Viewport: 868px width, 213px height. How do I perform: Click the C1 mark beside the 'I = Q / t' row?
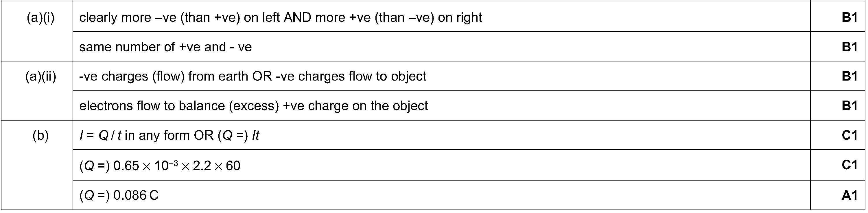click(x=849, y=135)
